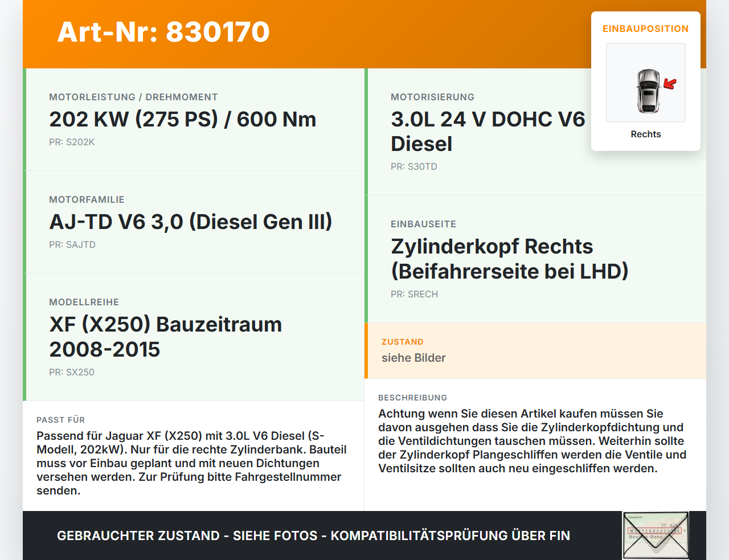Click the EINBAUPOSITION label

tap(646, 28)
